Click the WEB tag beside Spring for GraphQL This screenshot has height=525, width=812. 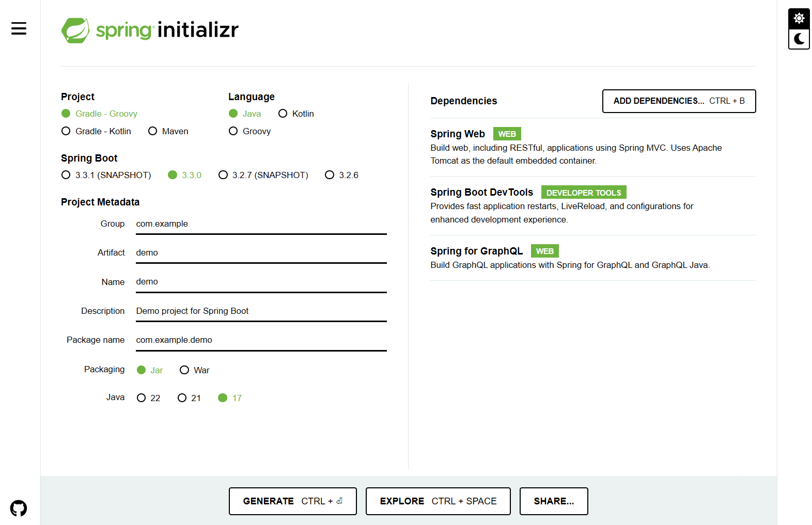coord(545,251)
